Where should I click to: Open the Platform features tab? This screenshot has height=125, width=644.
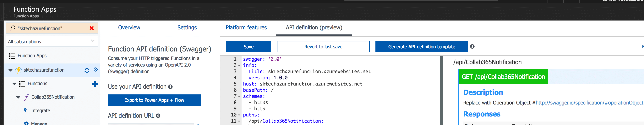pos(246,27)
